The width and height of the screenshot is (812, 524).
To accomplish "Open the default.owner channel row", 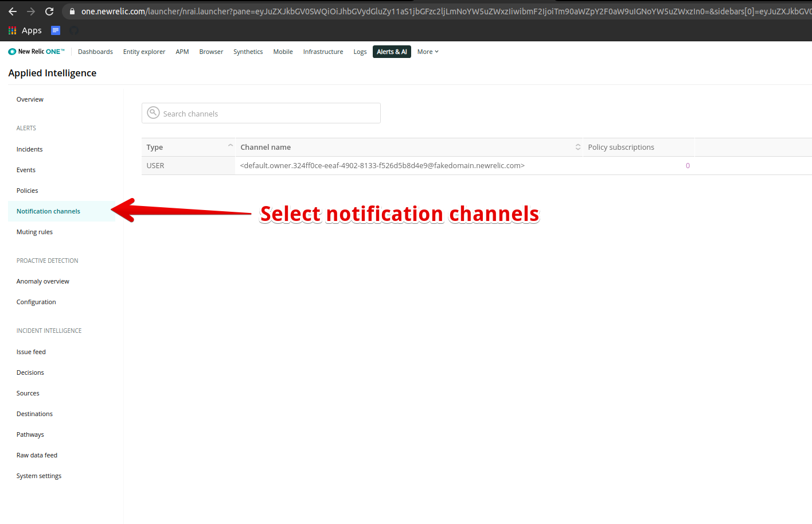I will click(x=382, y=165).
